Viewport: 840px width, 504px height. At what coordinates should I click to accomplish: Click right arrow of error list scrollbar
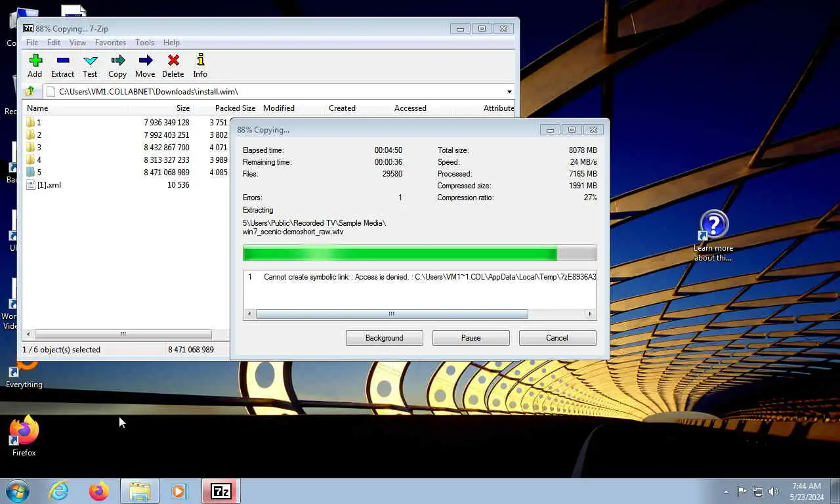(590, 314)
